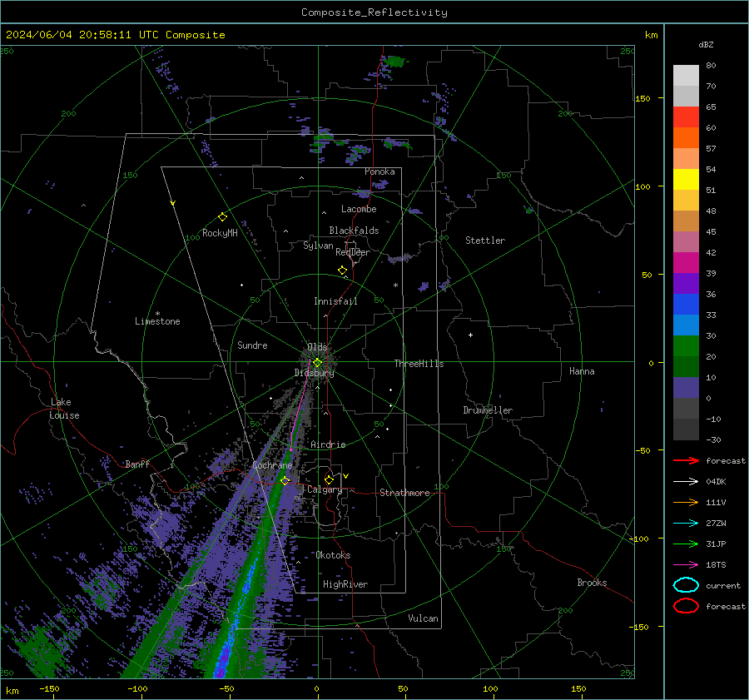The image size is (749, 700).
Task: Click the yellow diamond marker near RedDeer
Action: [x=342, y=271]
